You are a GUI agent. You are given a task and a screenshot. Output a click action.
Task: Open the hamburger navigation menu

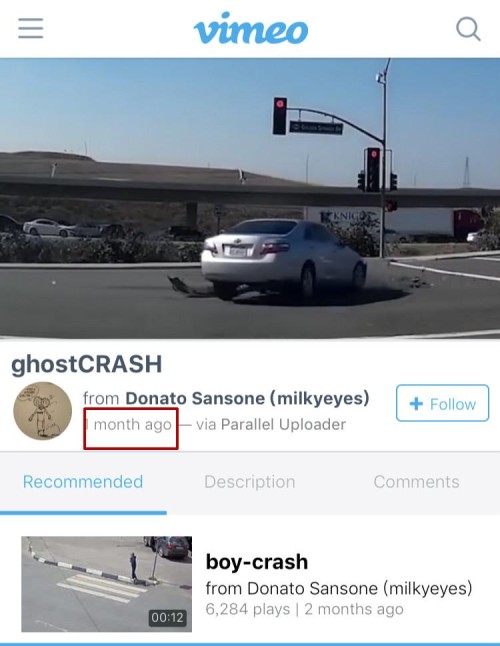click(31, 28)
